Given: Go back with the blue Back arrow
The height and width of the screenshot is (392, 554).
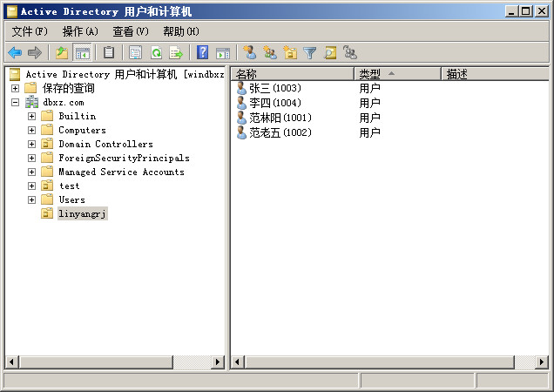Looking at the screenshot, I should click(x=15, y=53).
